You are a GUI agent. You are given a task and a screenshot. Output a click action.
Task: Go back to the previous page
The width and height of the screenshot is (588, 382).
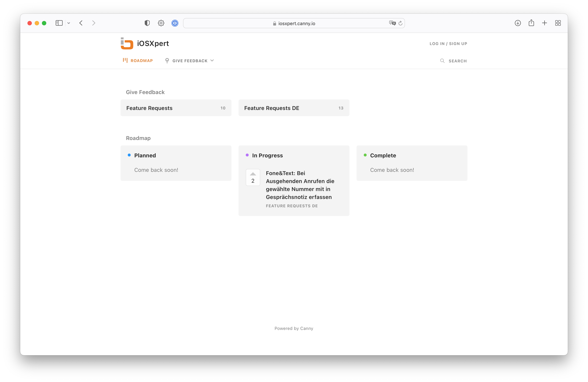[x=81, y=23]
